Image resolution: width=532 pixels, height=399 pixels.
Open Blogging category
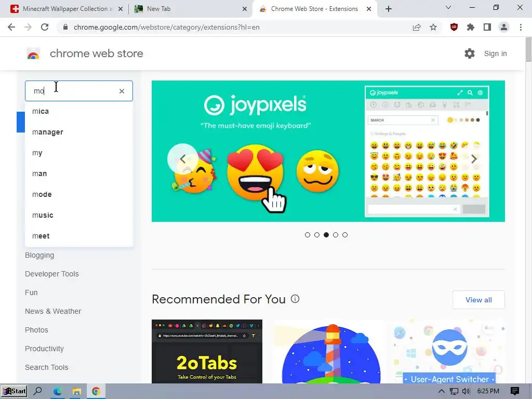click(x=39, y=255)
